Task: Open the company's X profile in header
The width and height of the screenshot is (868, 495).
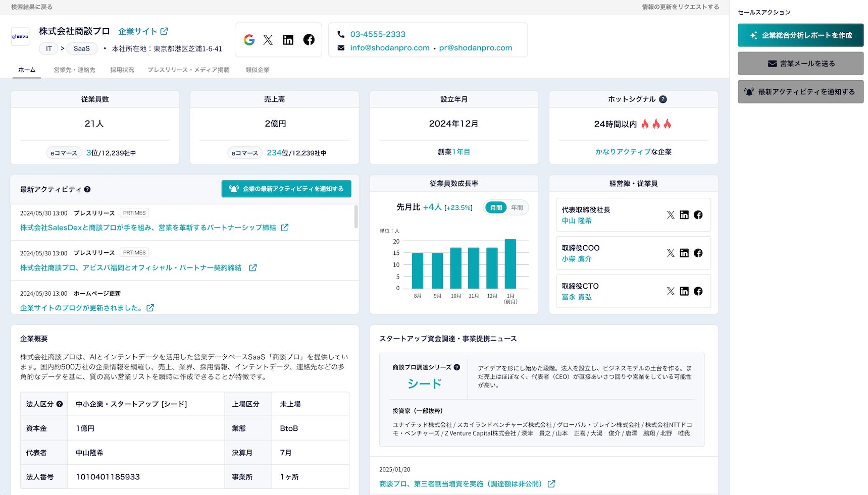Action: tap(268, 40)
